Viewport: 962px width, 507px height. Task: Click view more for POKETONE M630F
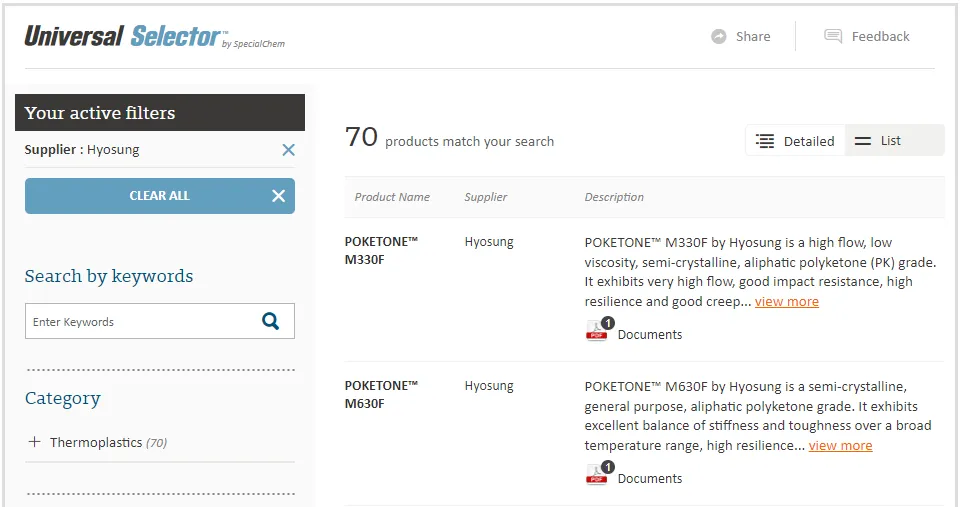pos(840,446)
